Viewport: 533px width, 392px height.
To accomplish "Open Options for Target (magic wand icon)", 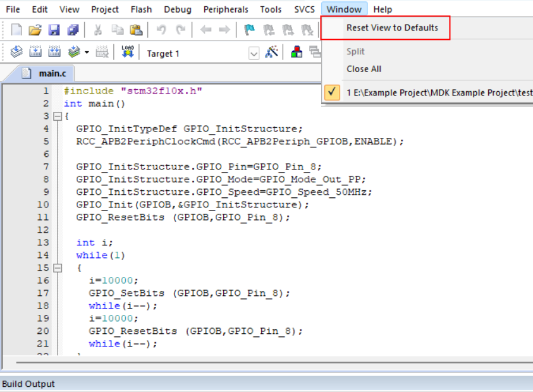I will coord(272,52).
